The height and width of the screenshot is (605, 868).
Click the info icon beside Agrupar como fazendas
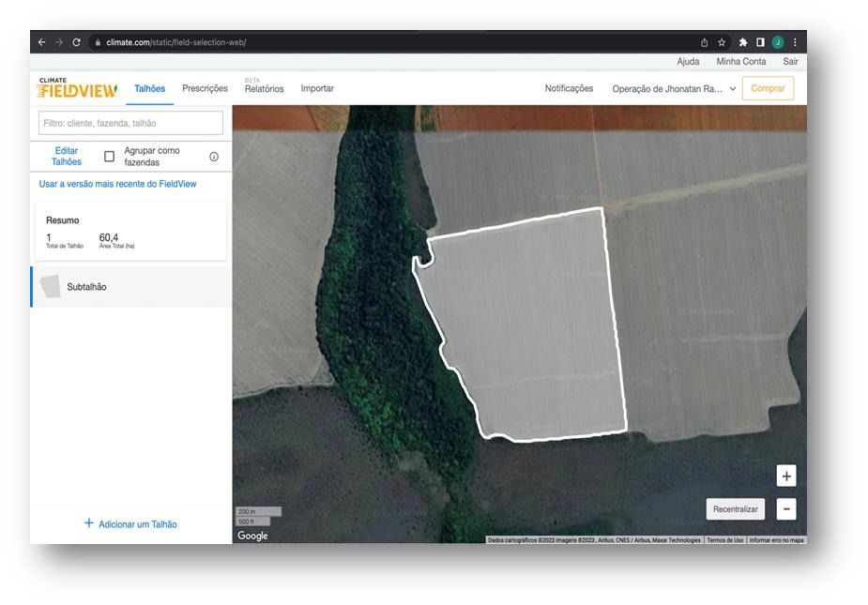(213, 157)
